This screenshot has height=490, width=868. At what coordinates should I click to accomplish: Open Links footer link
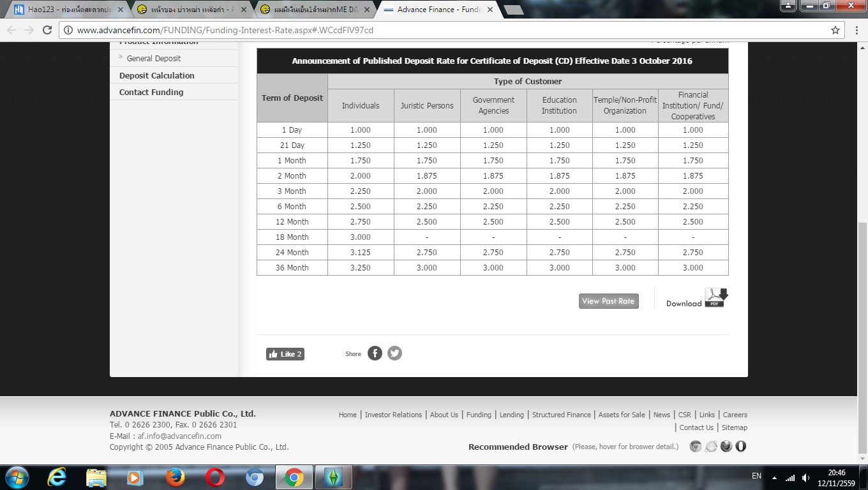pyautogui.click(x=707, y=415)
